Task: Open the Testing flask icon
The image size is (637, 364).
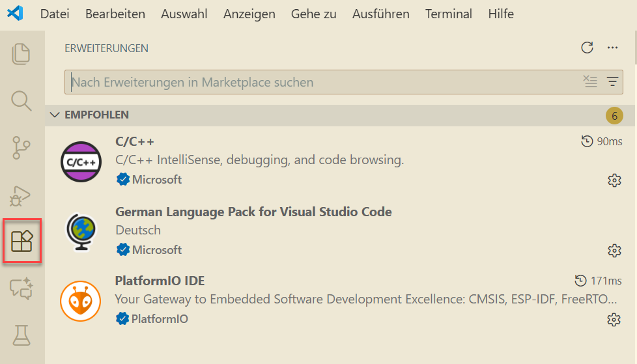Action: tap(21, 335)
